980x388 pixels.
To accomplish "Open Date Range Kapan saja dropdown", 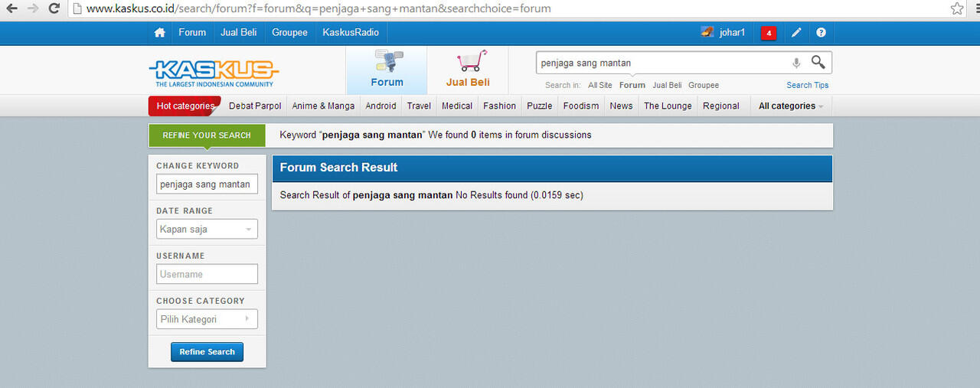I will point(207,229).
